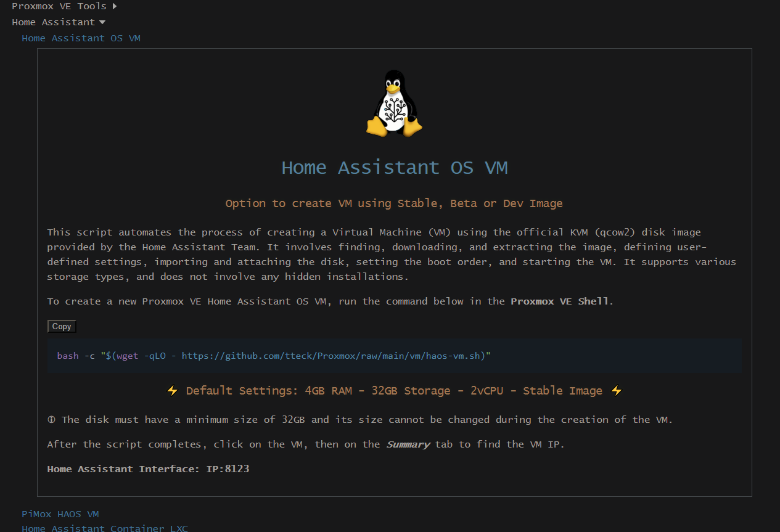780x532 pixels.
Task: Click the large Home Assistant OS VM heading
Action: [x=394, y=168]
